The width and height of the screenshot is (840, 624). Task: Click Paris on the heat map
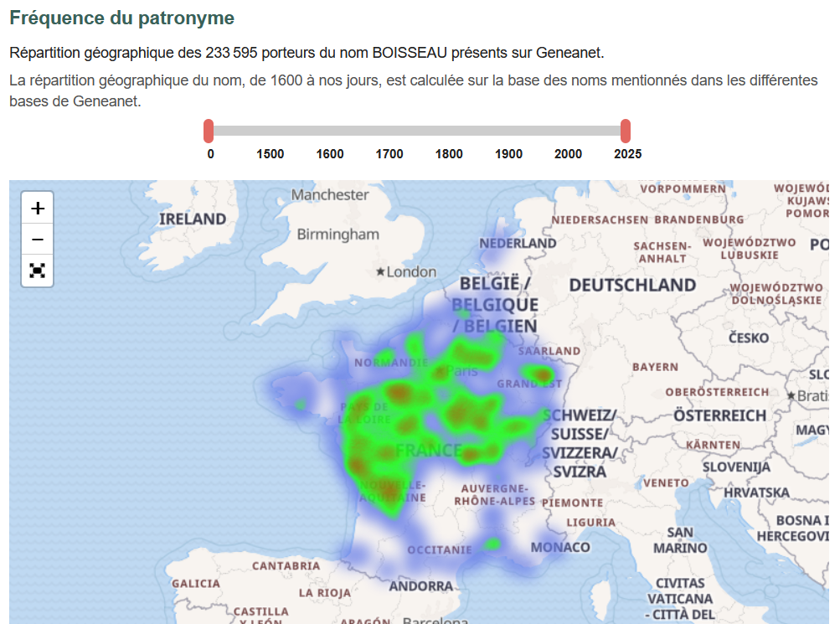460,370
